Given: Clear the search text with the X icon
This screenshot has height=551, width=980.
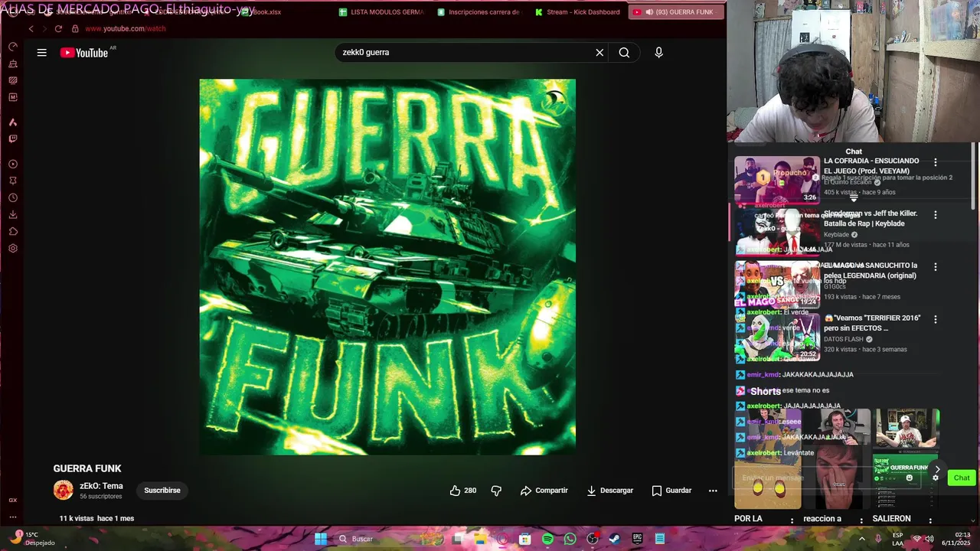Looking at the screenshot, I should [599, 53].
